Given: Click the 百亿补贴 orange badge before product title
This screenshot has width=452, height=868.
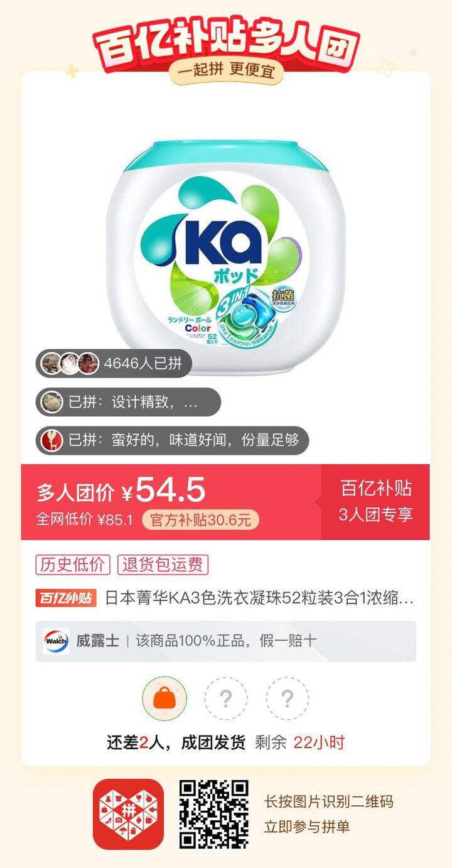Looking at the screenshot, I should coord(66,598).
